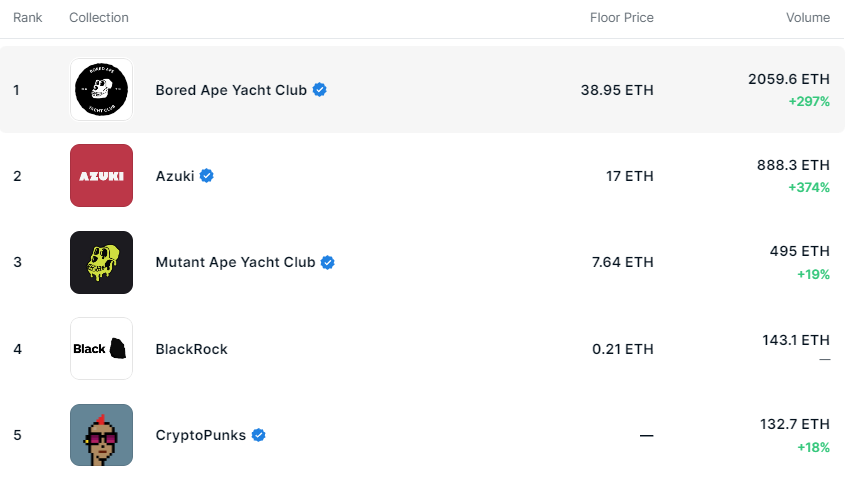Sort by the Volume column header
Image resolution: width=857 pixels, height=484 pixels.
[807, 18]
